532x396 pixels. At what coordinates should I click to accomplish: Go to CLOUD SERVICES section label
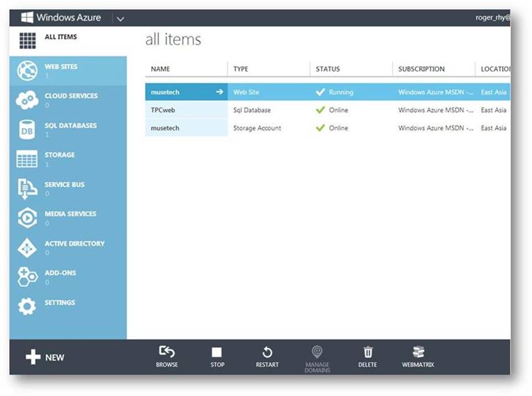coord(71,95)
